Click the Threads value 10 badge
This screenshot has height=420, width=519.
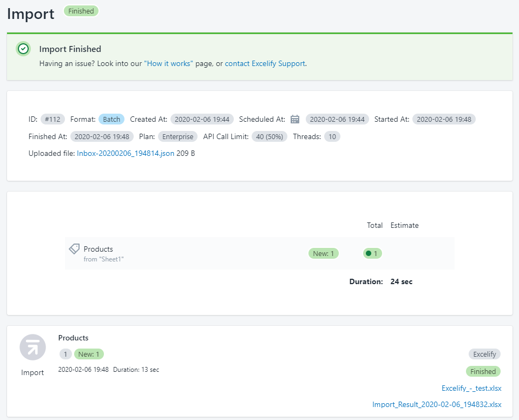point(332,136)
